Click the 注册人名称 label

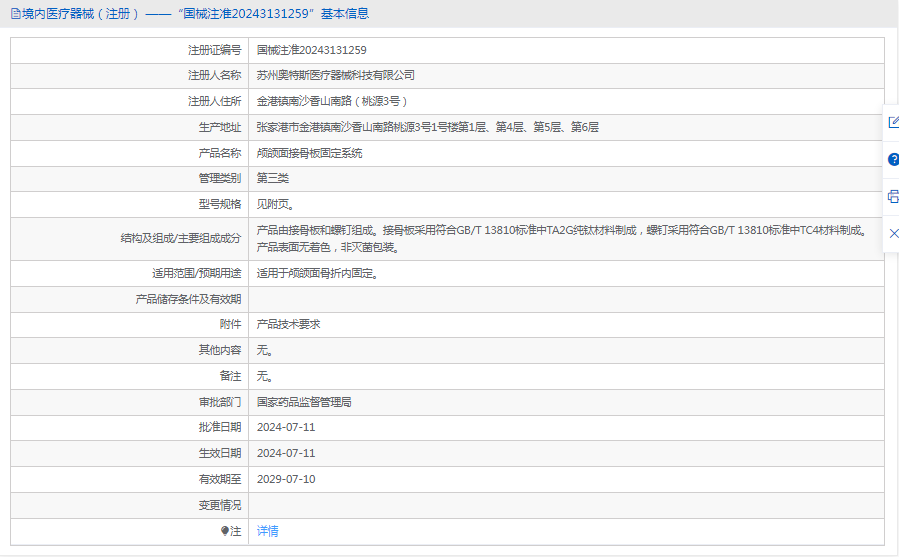point(214,75)
